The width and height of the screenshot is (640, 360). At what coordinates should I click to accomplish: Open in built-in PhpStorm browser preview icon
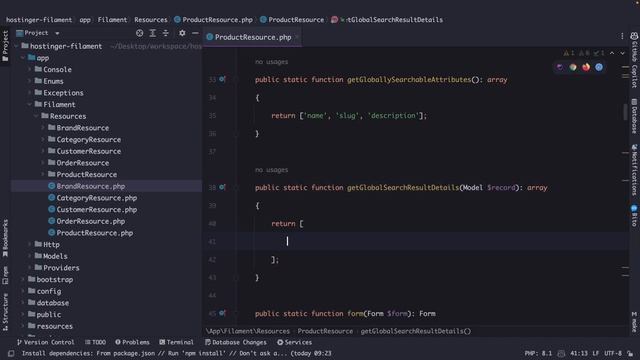coord(560,67)
